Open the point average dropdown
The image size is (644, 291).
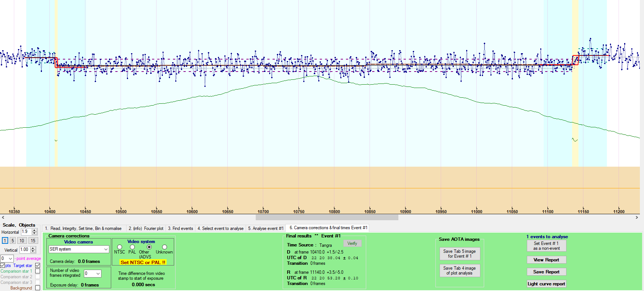(x=10, y=258)
